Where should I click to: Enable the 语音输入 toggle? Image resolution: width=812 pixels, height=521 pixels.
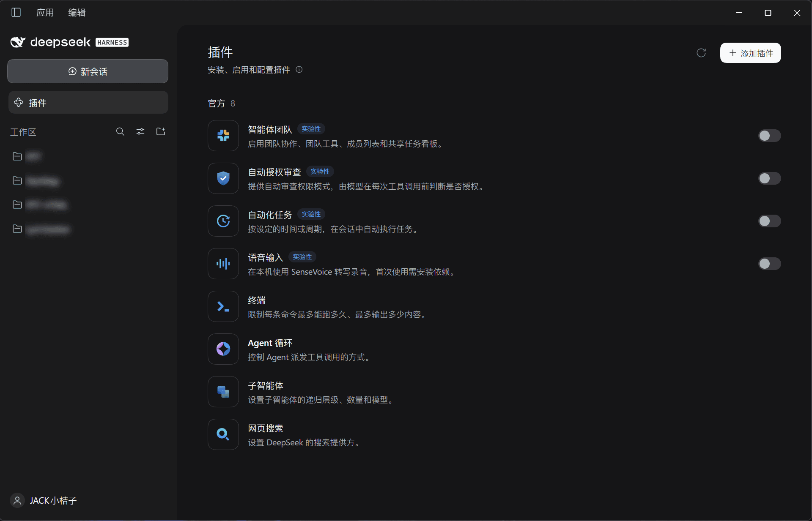click(x=769, y=264)
